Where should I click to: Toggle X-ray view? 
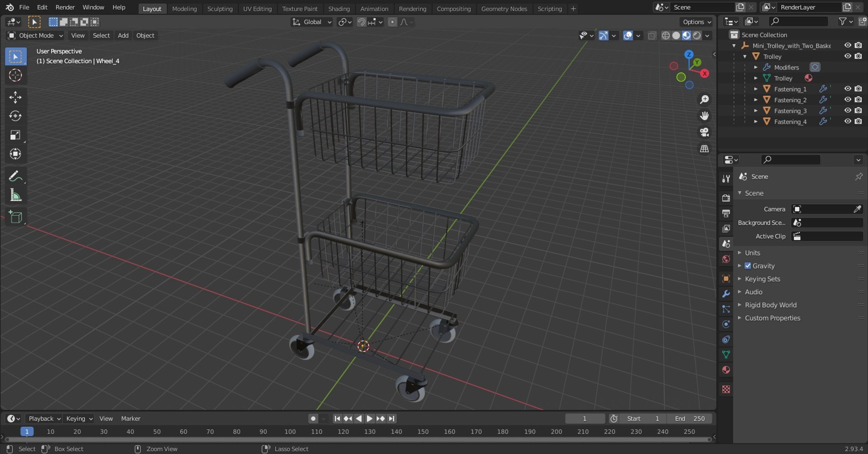[652, 36]
